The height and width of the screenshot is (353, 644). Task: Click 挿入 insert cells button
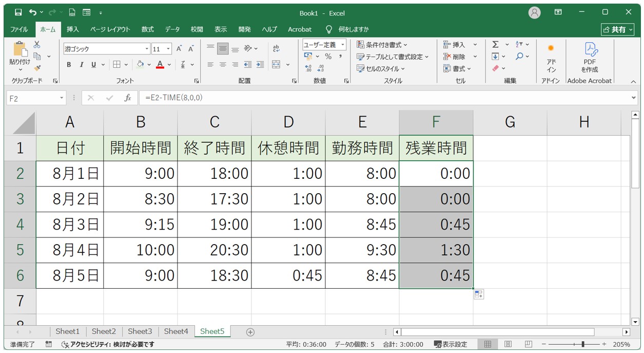[x=454, y=45]
